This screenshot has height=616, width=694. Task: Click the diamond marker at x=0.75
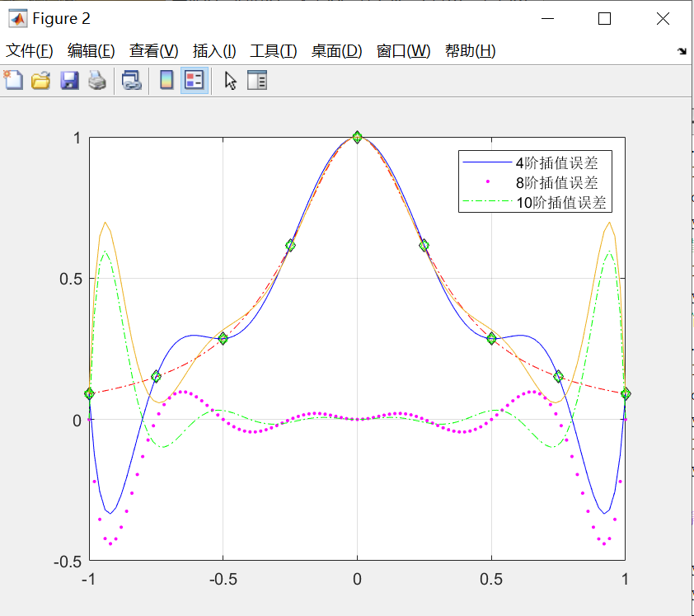click(x=559, y=376)
